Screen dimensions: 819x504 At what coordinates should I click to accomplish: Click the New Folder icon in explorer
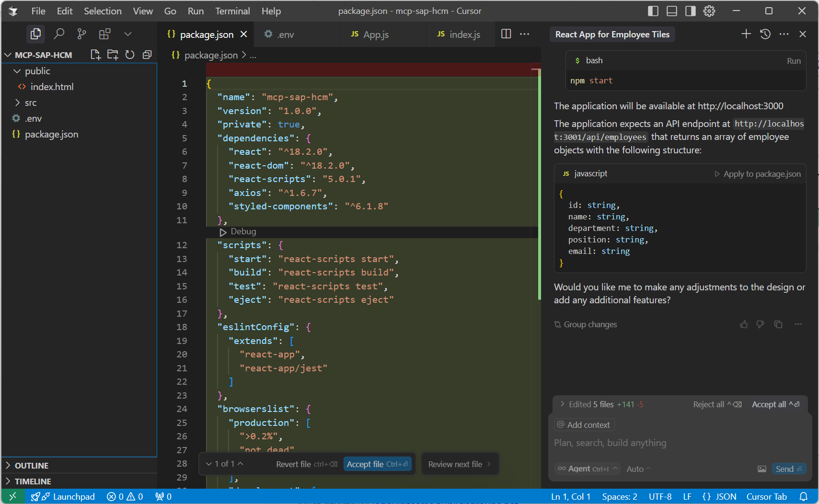[113, 55]
